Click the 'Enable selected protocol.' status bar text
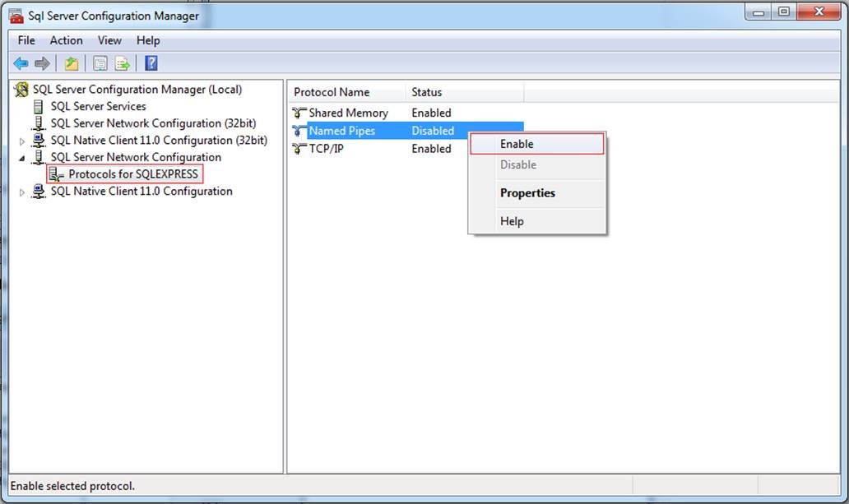Image resolution: width=849 pixels, height=504 pixels. click(x=72, y=486)
